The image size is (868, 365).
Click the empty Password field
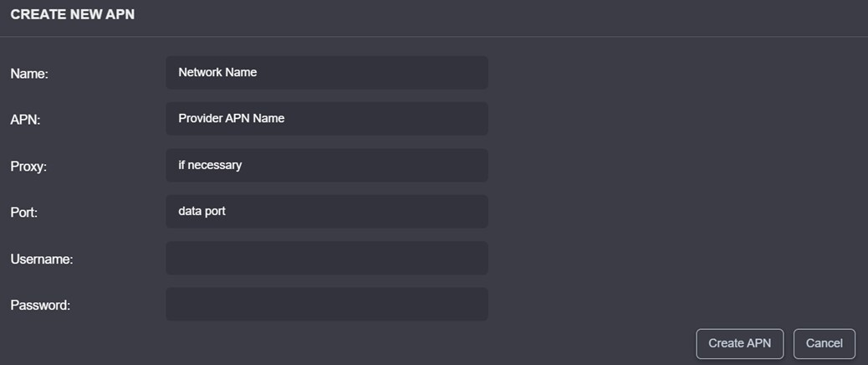[x=326, y=304]
